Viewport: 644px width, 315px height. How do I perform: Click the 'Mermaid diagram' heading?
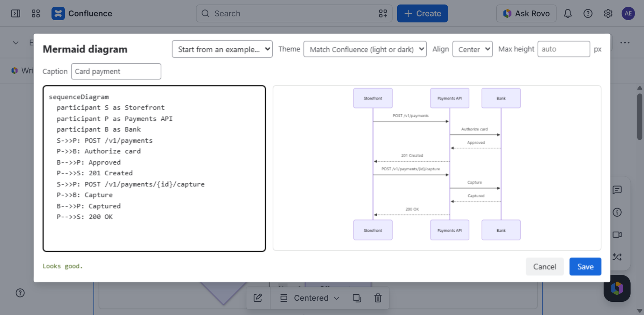tap(85, 49)
